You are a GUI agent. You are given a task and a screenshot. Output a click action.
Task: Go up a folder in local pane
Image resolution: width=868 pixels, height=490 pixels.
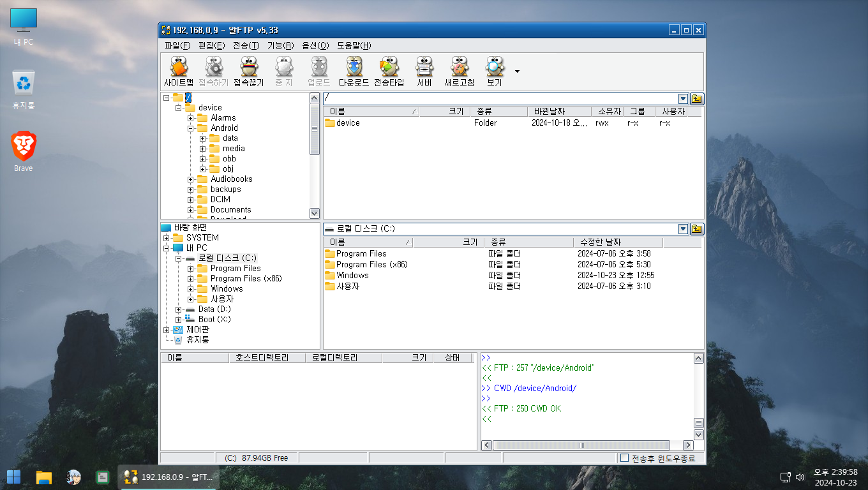click(x=696, y=228)
